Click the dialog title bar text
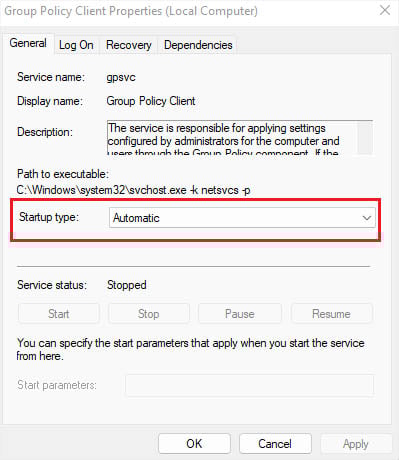 (131, 11)
